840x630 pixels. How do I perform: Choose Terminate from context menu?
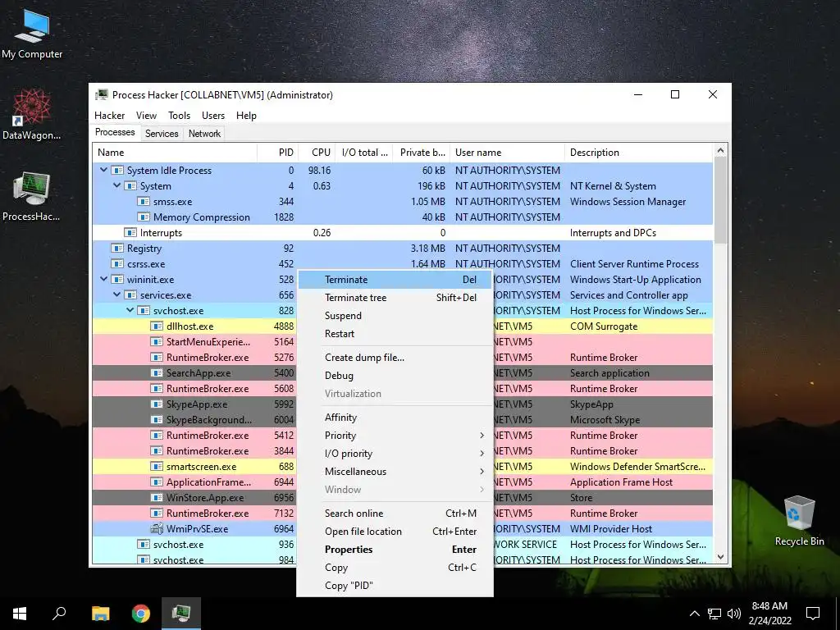point(395,280)
